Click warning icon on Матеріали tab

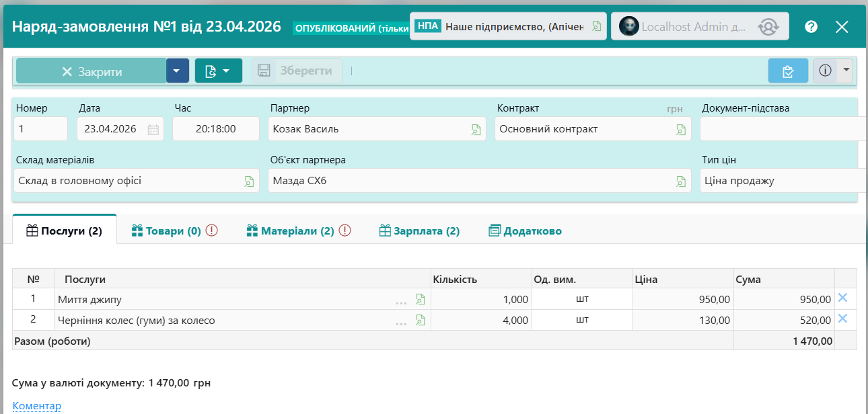click(x=345, y=231)
